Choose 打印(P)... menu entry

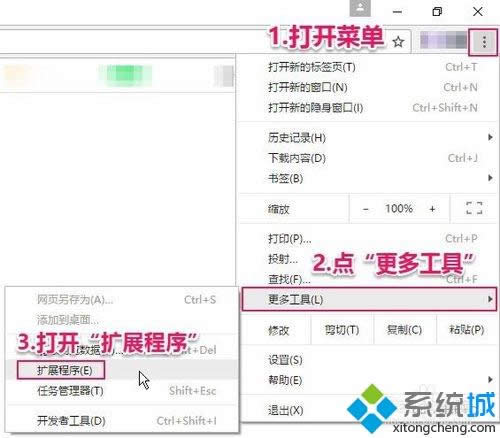(368, 239)
